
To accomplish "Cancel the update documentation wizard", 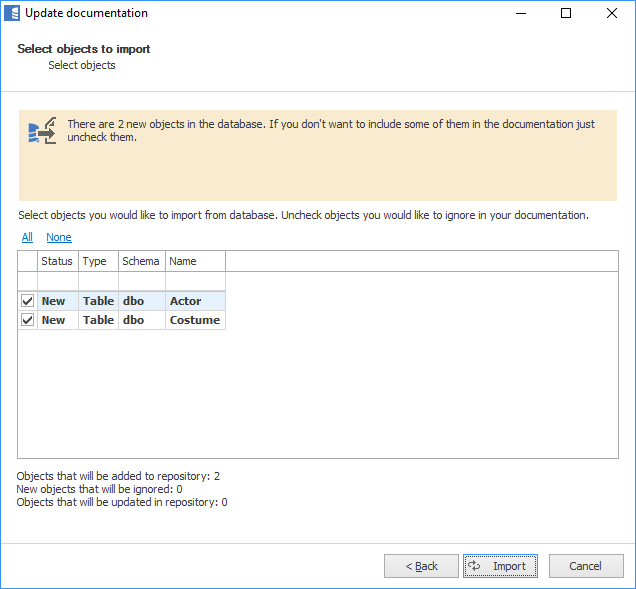I will [585, 566].
